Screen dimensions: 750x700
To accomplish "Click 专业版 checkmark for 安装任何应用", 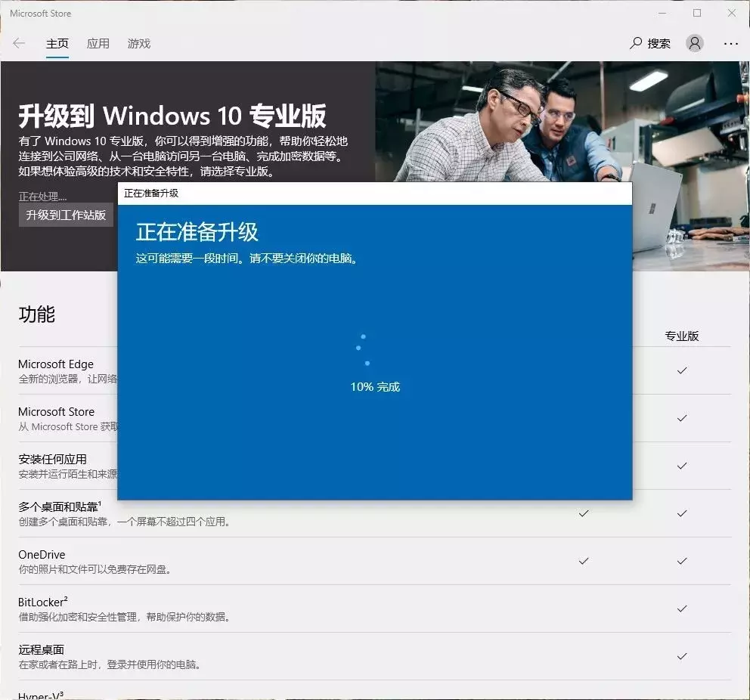I will [x=682, y=466].
